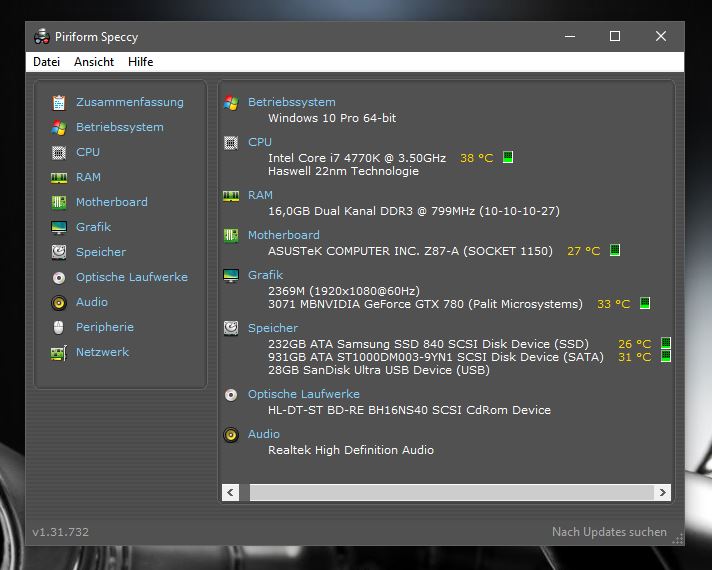Screen dimensions: 712x570
Task: Click the Windows flag icon beside Betriebssystem heading
Action: (x=231, y=103)
